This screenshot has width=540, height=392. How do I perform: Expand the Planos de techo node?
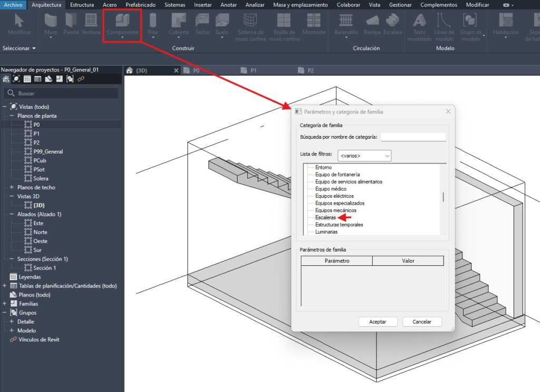click(x=12, y=187)
